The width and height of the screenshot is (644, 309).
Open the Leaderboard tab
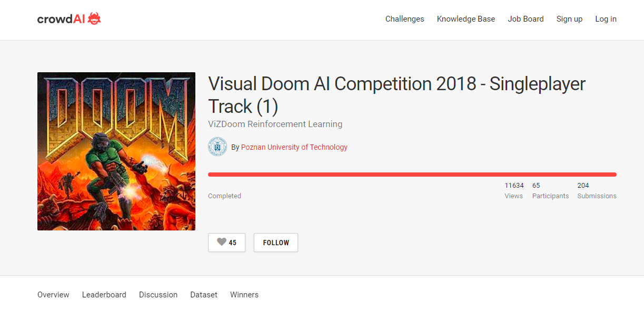[104, 295]
